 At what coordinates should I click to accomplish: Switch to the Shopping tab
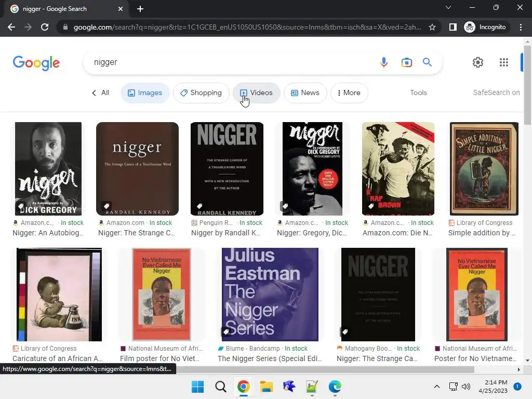[201, 93]
